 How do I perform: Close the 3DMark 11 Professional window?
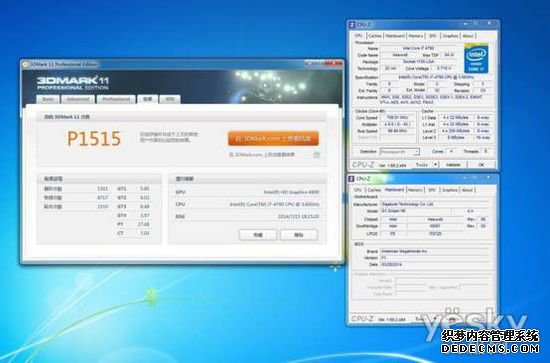tap(337, 63)
